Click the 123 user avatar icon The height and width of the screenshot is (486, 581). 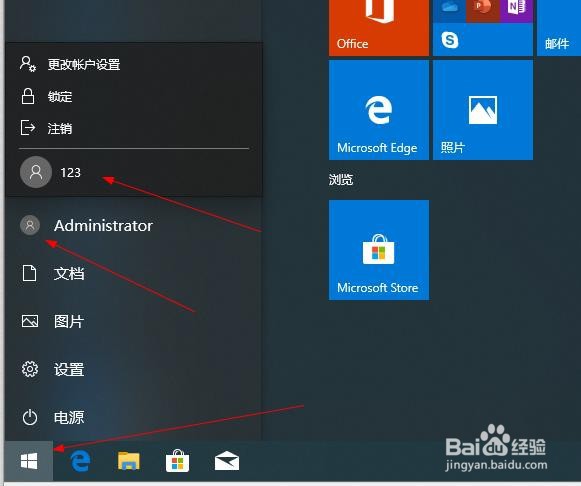[x=36, y=172]
